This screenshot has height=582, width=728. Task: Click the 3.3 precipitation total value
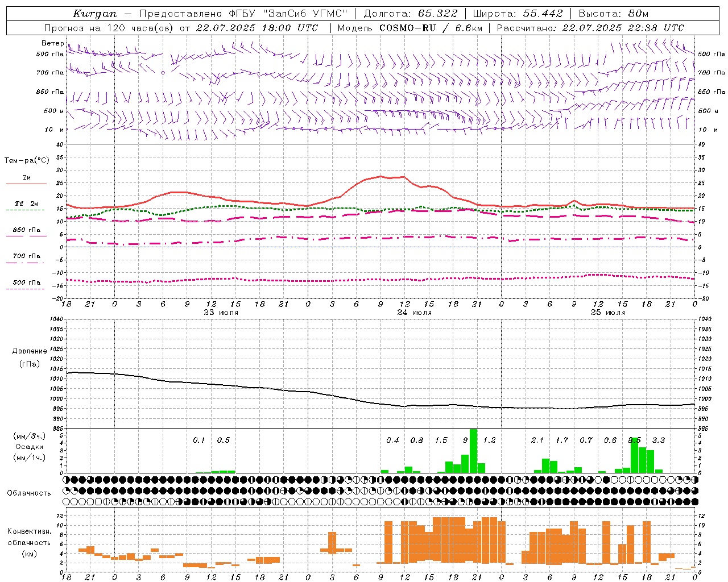click(x=659, y=440)
